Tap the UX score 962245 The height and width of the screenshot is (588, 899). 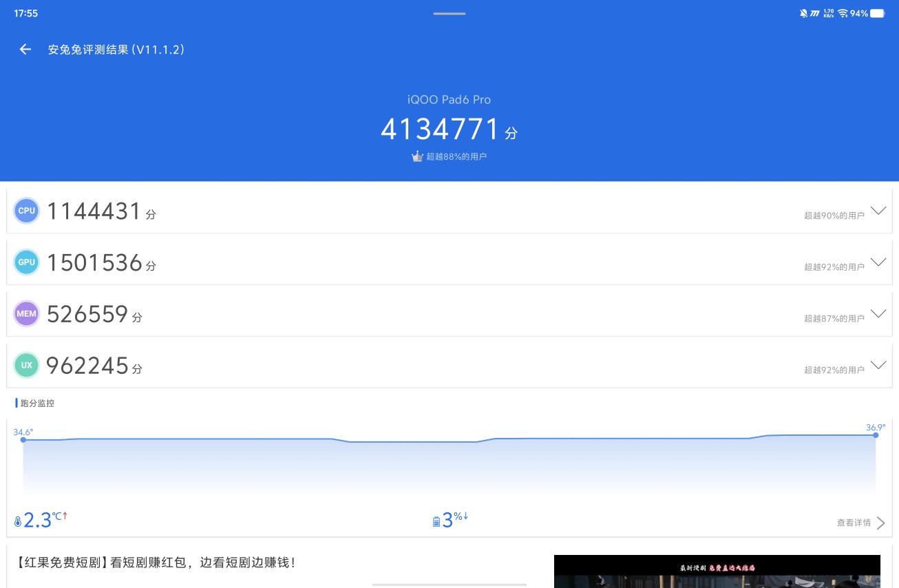[87, 366]
